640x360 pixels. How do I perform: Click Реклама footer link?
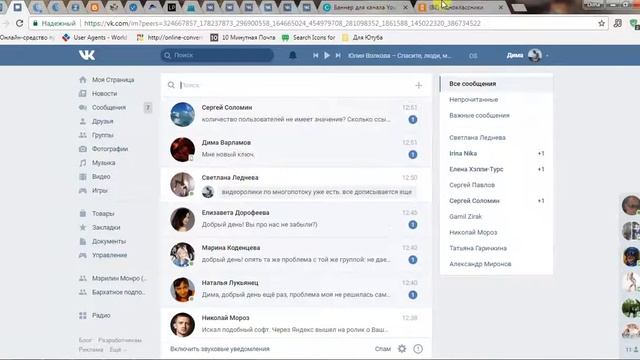(91, 350)
